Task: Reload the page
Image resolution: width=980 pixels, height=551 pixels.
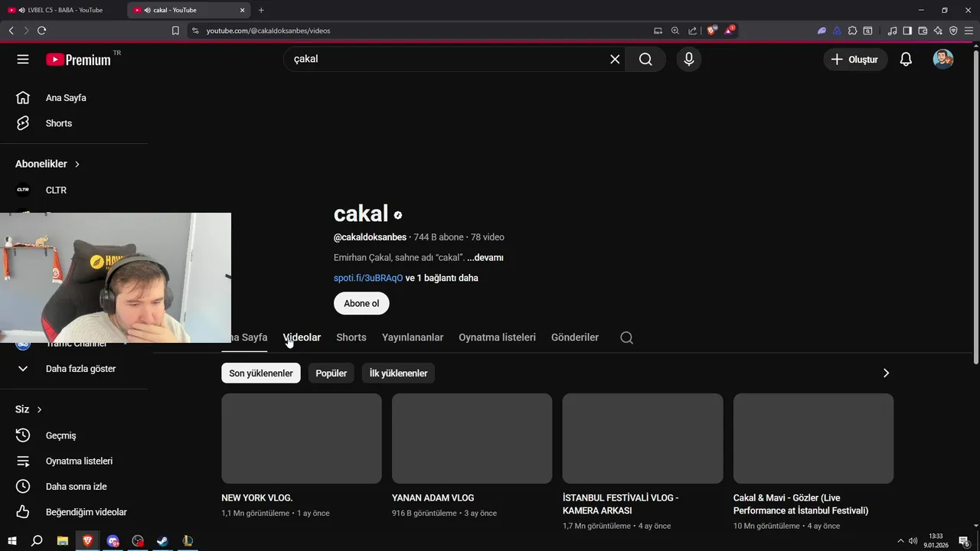Action: pyautogui.click(x=41, y=31)
